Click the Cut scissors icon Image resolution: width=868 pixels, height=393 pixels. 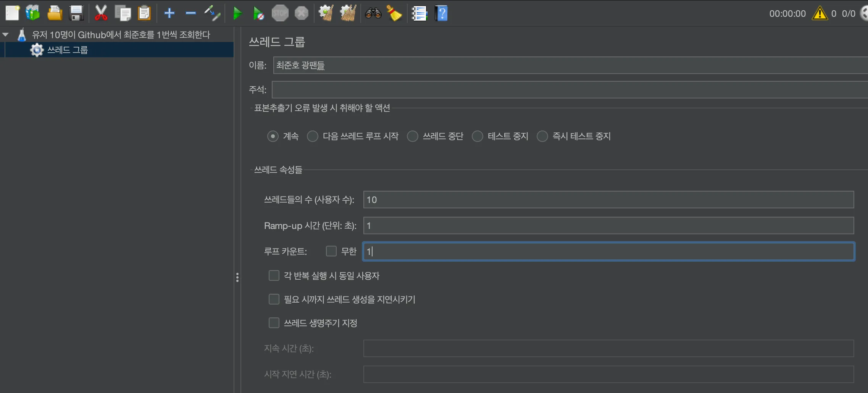(101, 13)
